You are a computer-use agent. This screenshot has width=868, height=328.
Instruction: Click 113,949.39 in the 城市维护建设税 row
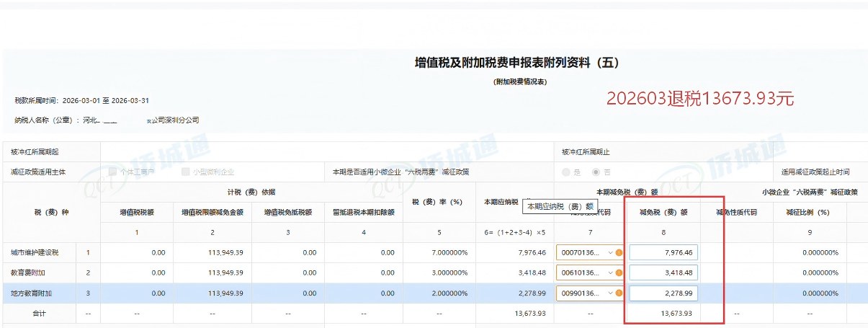pyautogui.click(x=225, y=253)
